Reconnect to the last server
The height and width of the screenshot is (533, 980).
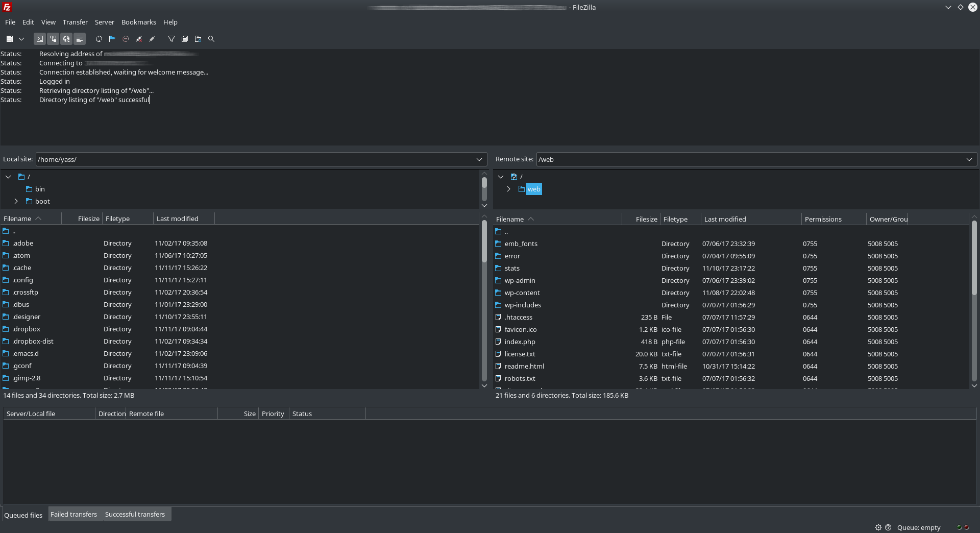coord(152,39)
